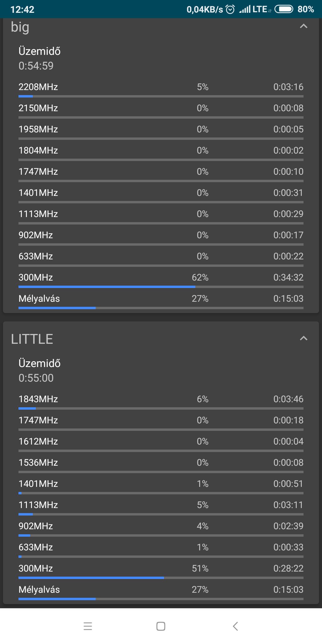This screenshot has height=644, width=322.
Task: Tap the battery status icon
Action: (284, 10)
